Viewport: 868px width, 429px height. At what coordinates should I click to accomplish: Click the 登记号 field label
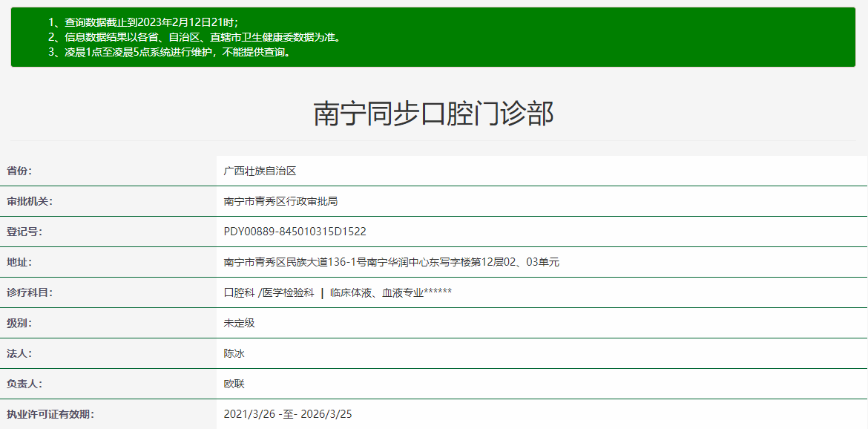click(24, 232)
